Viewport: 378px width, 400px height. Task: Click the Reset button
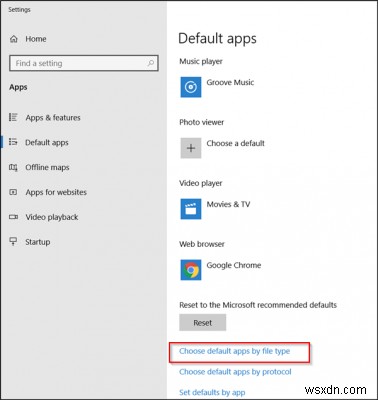(203, 322)
